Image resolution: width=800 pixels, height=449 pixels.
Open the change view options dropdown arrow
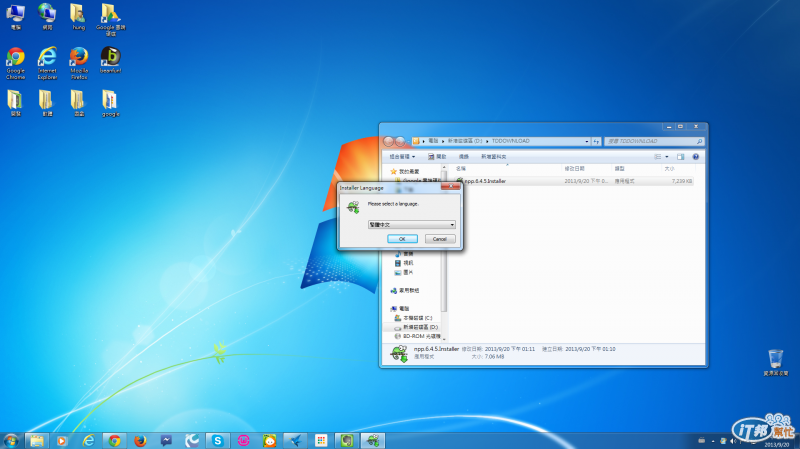[x=667, y=157]
